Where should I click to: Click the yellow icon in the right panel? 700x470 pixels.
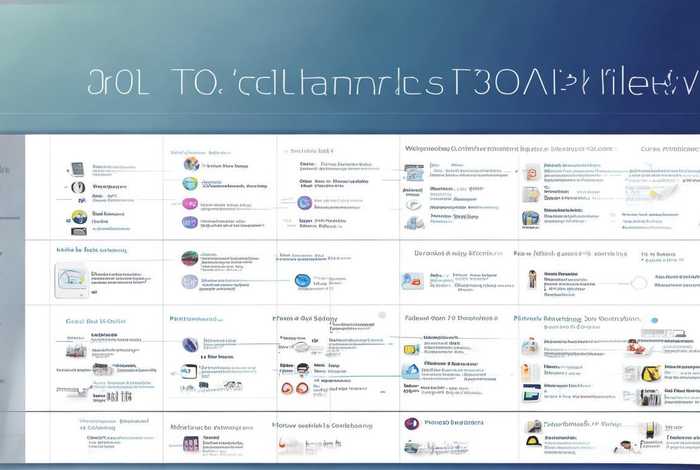[x=651, y=374]
